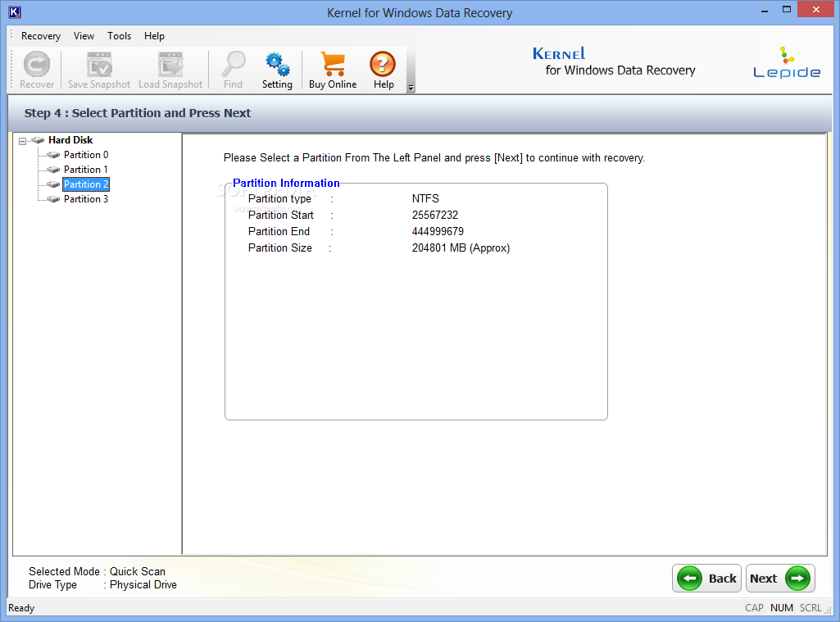Viewport: 840px width, 622px height.
Task: Click the Hard Disk drive icon
Action: tap(38, 140)
